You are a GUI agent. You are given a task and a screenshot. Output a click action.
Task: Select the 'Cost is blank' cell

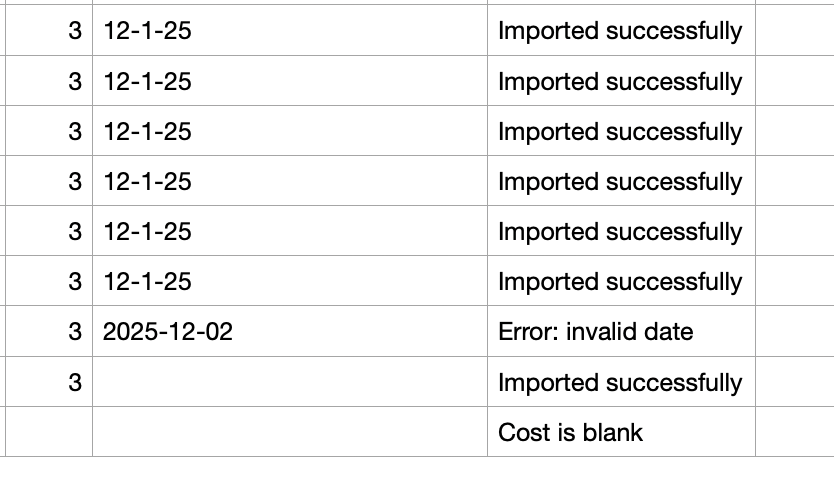point(570,432)
